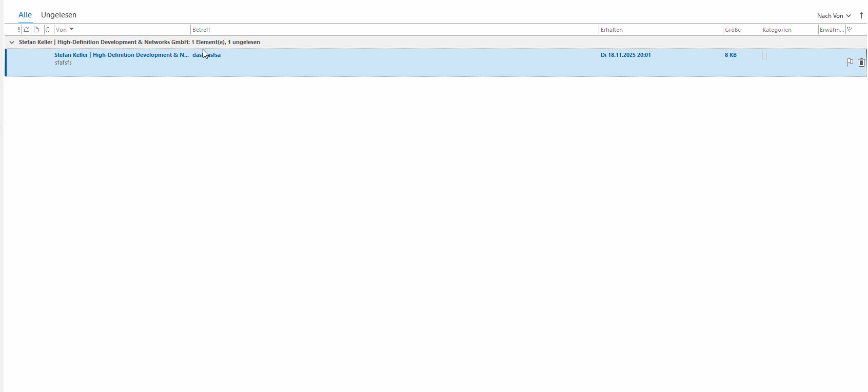The width and height of the screenshot is (868, 392).
Task: Flag the Stefan Keller message for follow-up
Action: (x=850, y=62)
